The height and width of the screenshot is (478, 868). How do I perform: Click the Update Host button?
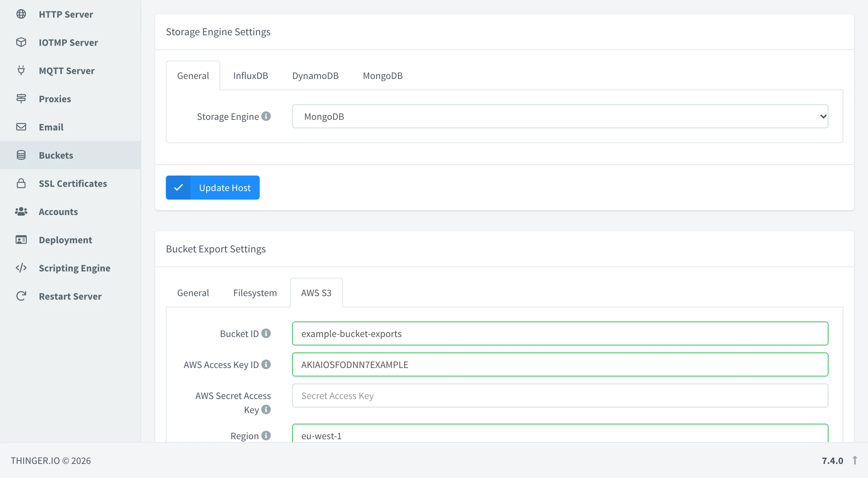pos(213,188)
